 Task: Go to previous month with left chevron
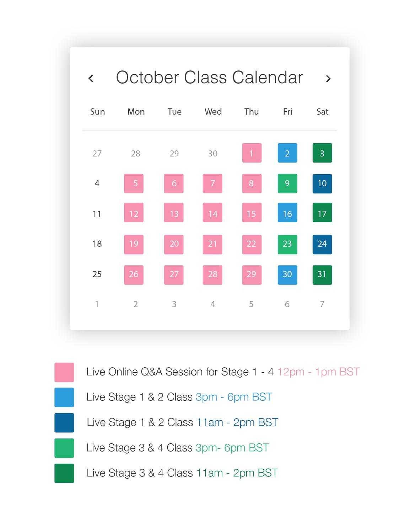pyautogui.click(x=91, y=78)
